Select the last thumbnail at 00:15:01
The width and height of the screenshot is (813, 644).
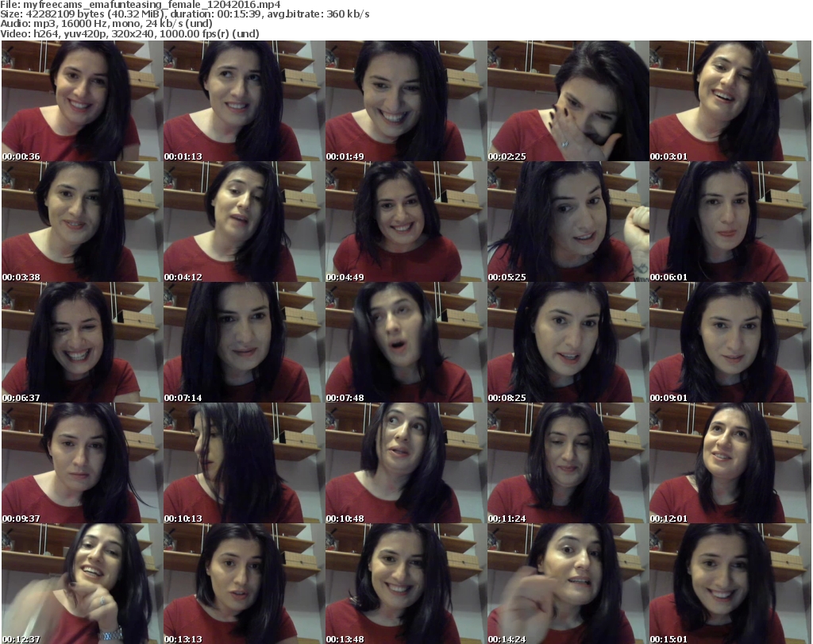coord(728,584)
